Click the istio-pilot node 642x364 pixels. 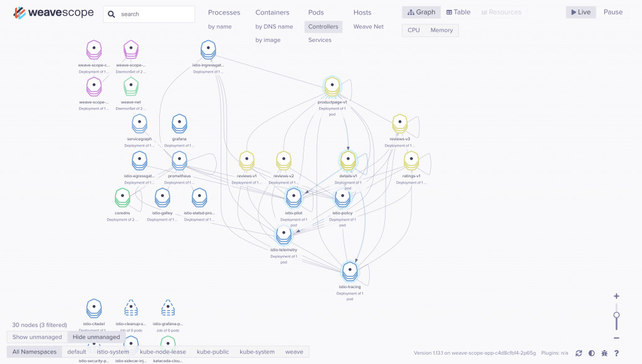(293, 197)
